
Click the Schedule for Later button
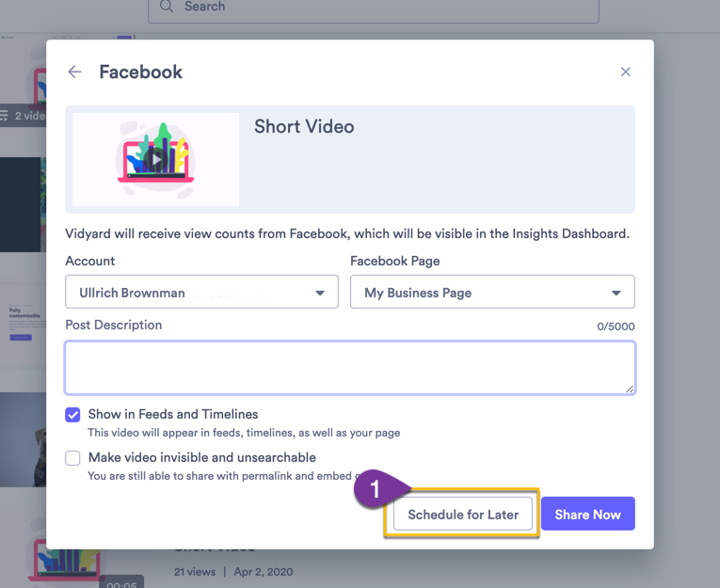(x=463, y=514)
